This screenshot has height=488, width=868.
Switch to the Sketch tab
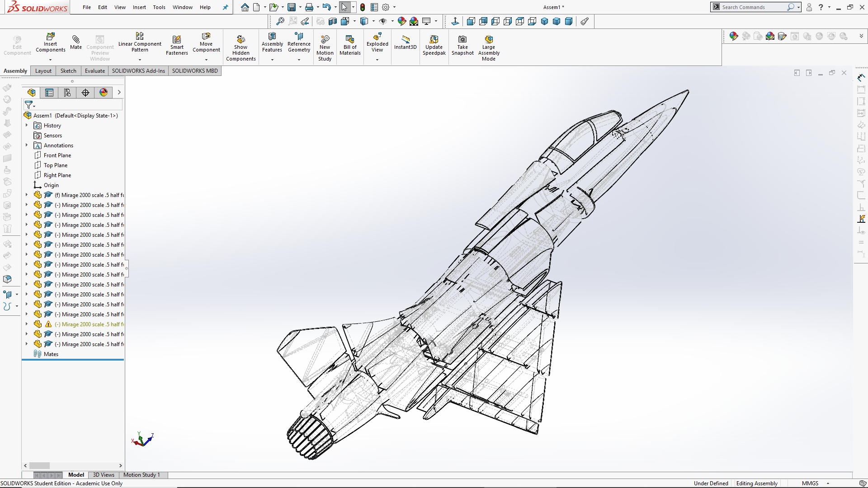coord(68,71)
